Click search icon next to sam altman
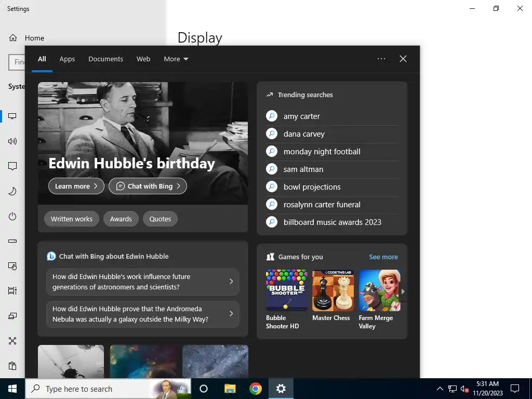 272,169
